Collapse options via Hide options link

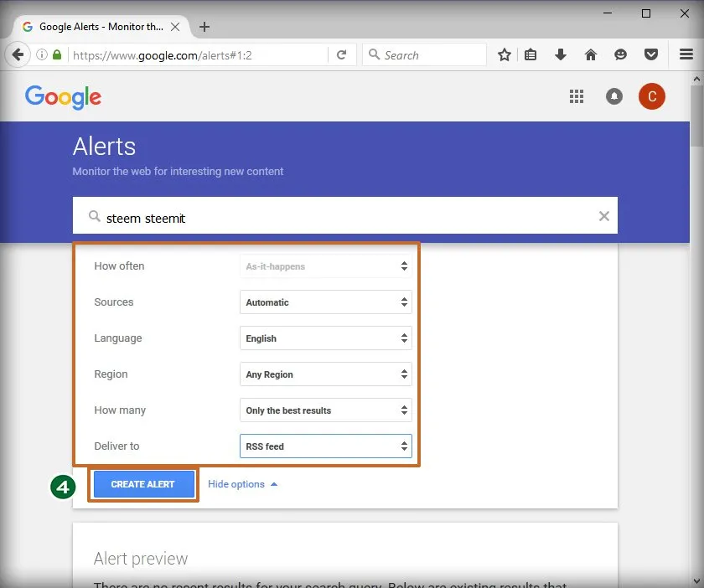[242, 484]
